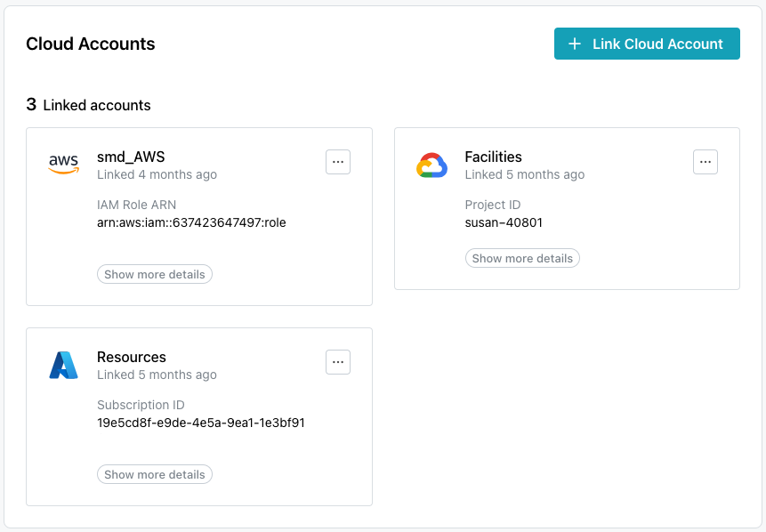Screen dimensions: 766x532
Task: Expand more details on the Resources subscription
Action: tap(154, 474)
